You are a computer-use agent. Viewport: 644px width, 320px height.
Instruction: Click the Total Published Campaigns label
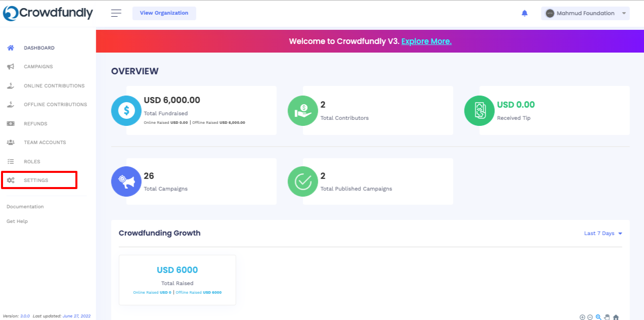tap(356, 189)
